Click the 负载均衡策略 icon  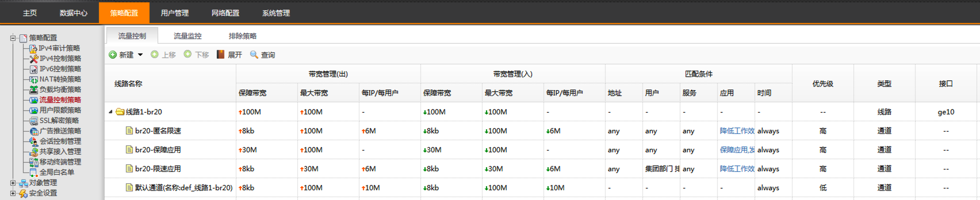[34, 90]
